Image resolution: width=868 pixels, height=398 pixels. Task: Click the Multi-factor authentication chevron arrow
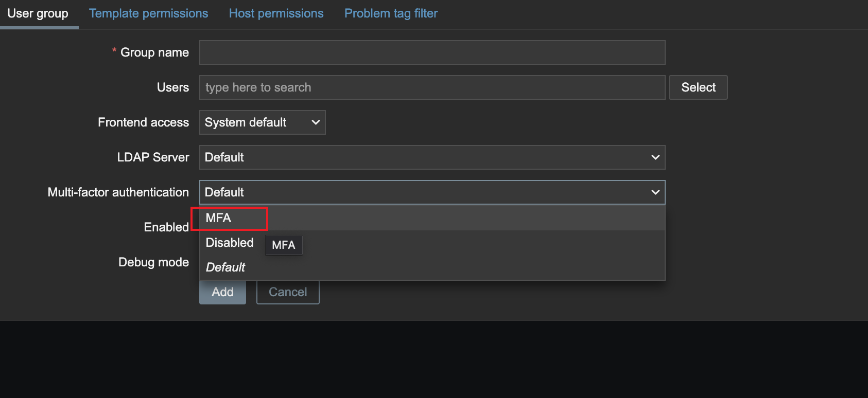[x=655, y=192]
